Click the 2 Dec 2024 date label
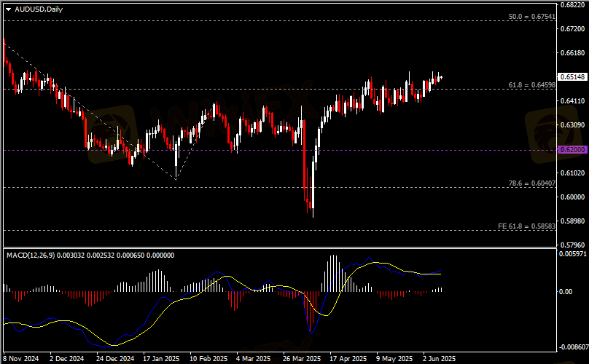The height and width of the screenshot is (364, 589). point(67,359)
